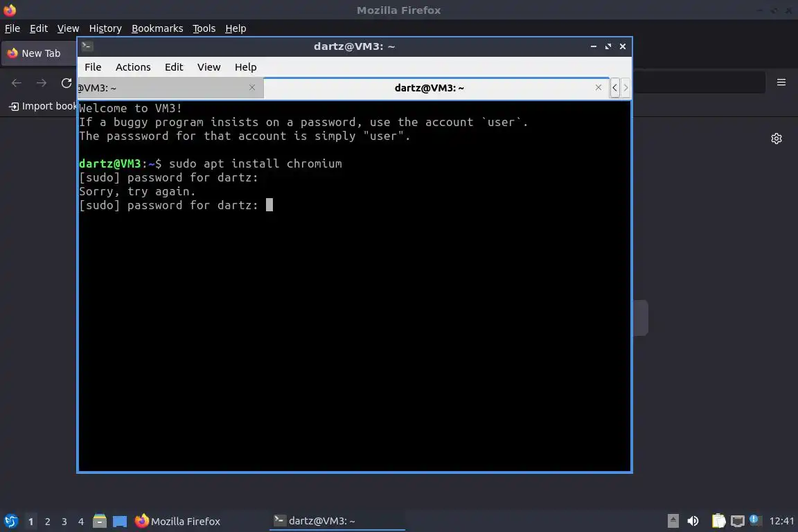Switch to workspace 4
This screenshot has height=532, width=798.
[x=81, y=522]
